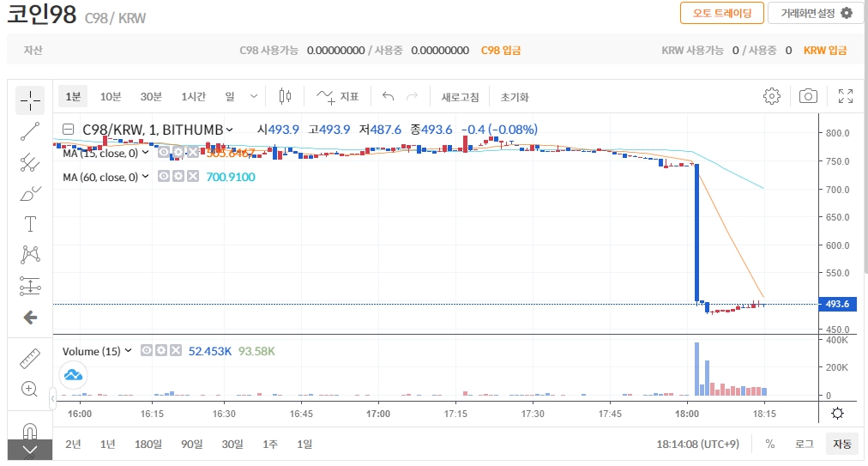Set chart range to 1일
The height and width of the screenshot is (466, 868).
click(x=304, y=444)
